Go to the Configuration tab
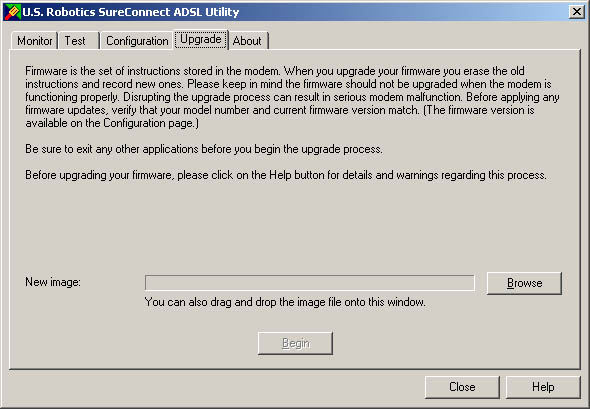590x409 pixels. click(137, 41)
